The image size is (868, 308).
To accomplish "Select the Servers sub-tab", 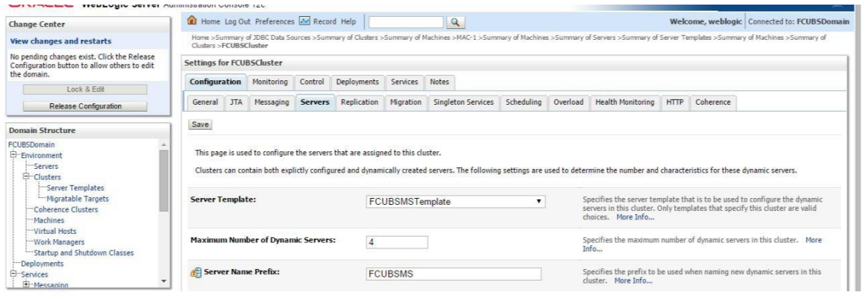I will click(315, 102).
